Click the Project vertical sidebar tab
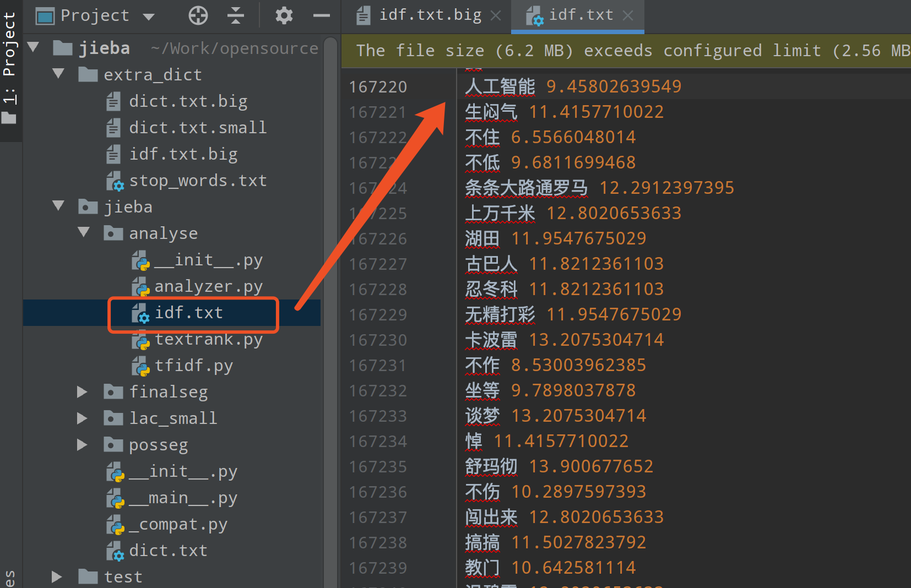This screenshot has height=588, width=911. [x=10, y=69]
